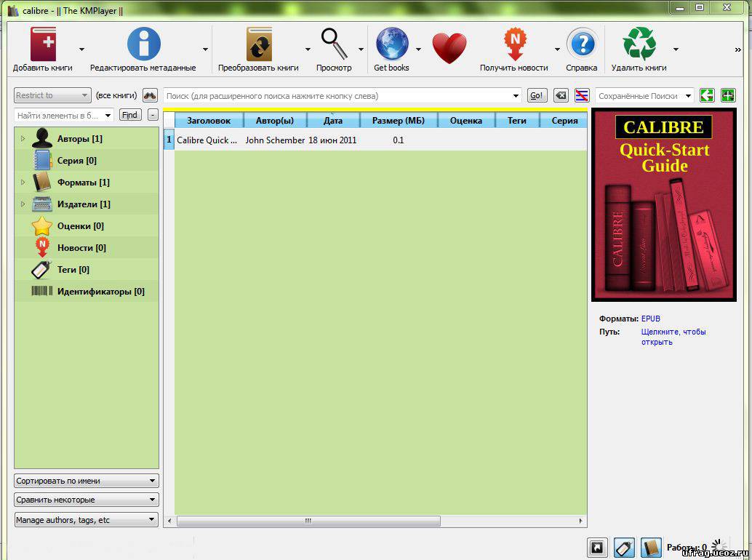Screen dimensions: 752x560
Task: Click the green recycle remove books icon
Action: (639, 45)
